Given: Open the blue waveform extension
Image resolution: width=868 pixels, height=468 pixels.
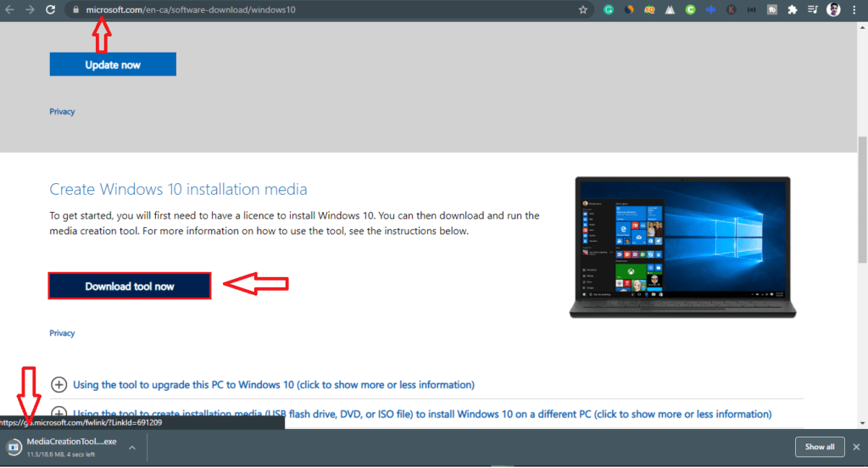Looking at the screenshot, I should (711, 9).
